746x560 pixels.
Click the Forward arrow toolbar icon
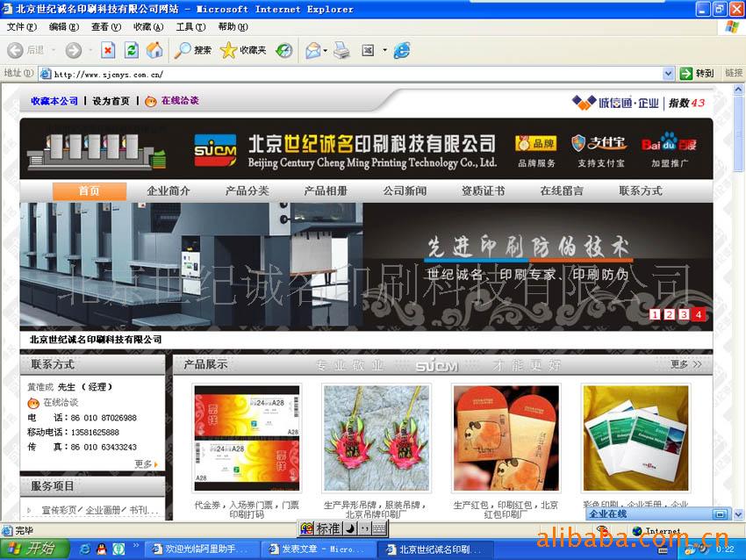pyautogui.click(x=73, y=50)
